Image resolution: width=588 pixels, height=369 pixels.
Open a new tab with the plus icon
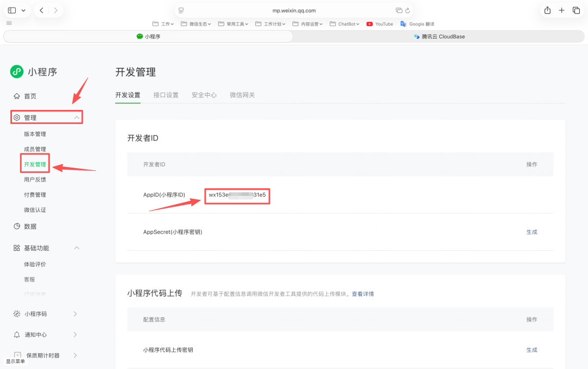tap(561, 10)
